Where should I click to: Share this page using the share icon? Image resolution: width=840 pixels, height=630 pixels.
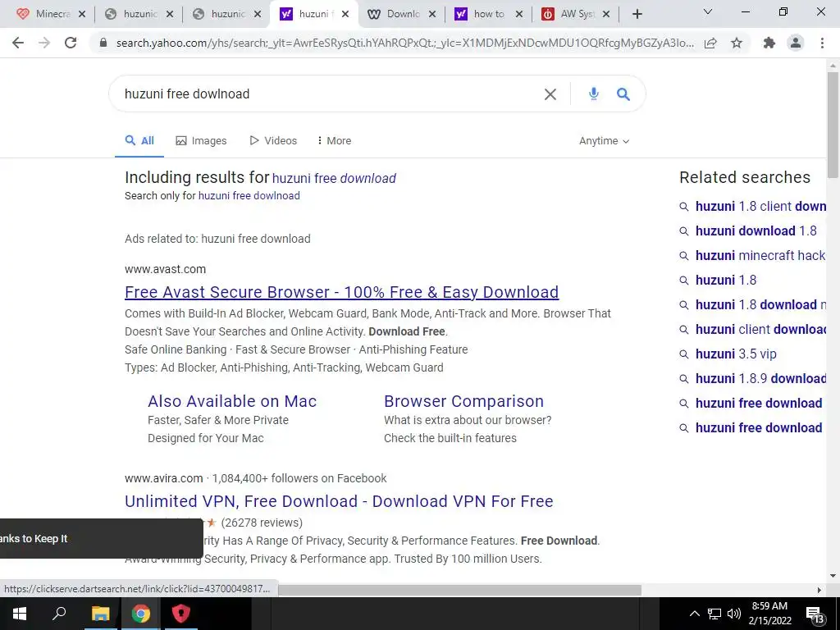coord(710,43)
